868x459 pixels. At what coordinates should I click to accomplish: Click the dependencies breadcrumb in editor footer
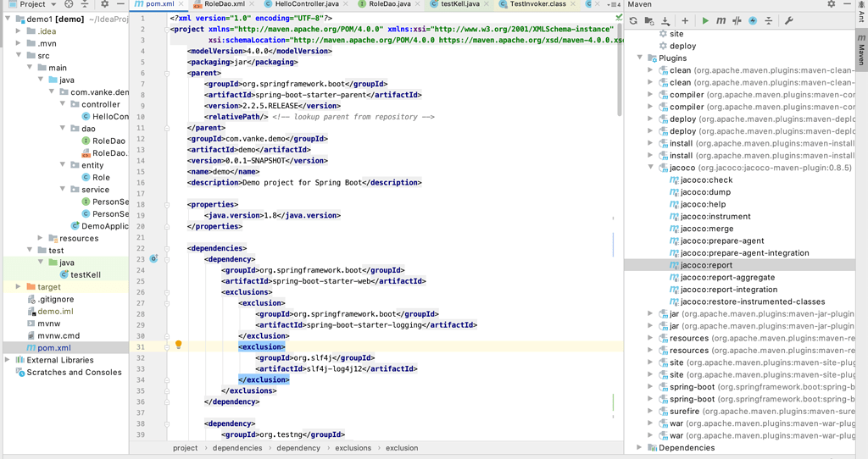(x=237, y=448)
